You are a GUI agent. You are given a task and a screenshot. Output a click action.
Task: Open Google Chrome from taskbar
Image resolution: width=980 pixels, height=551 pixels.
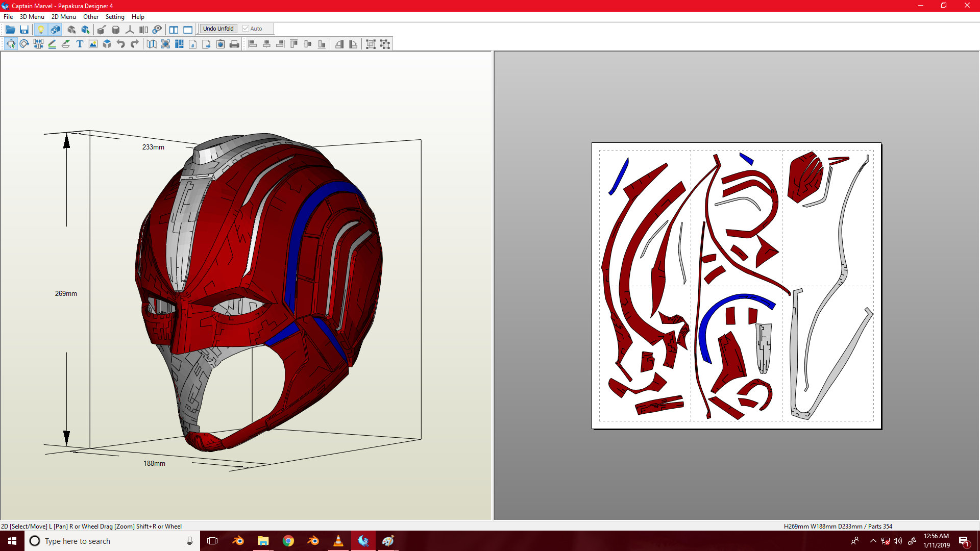[x=288, y=541]
